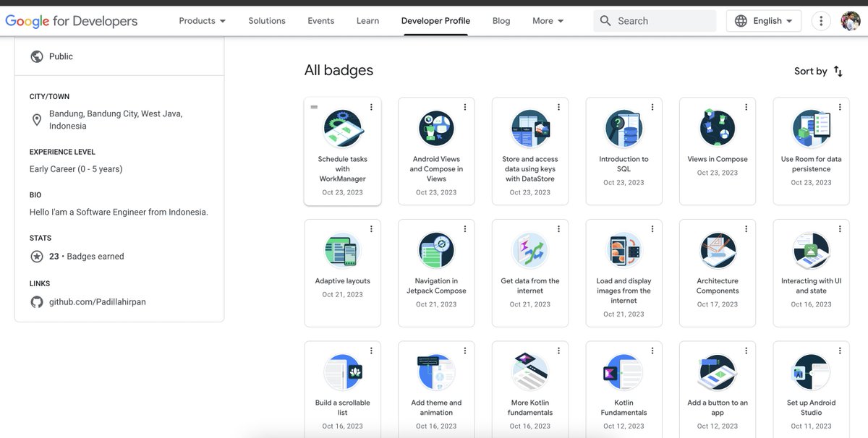
Task: Open the github.com/Padillahirpan link
Action: pyautogui.click(x=98, y=301)
